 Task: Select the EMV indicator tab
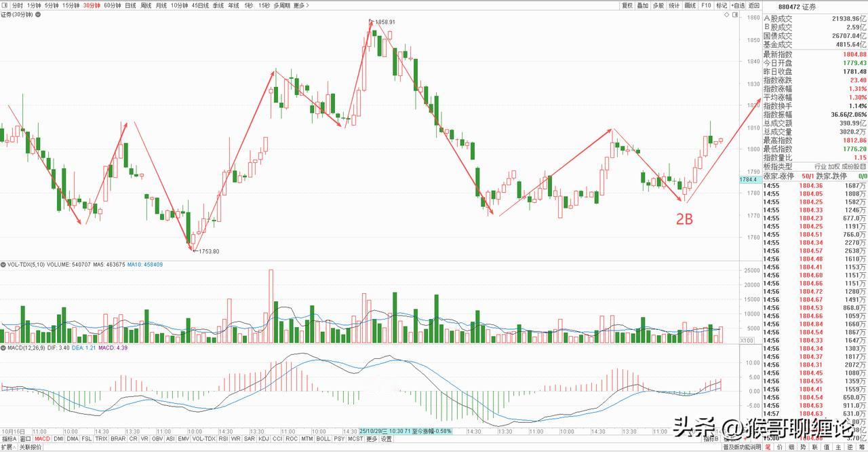(x=184, y=438)
